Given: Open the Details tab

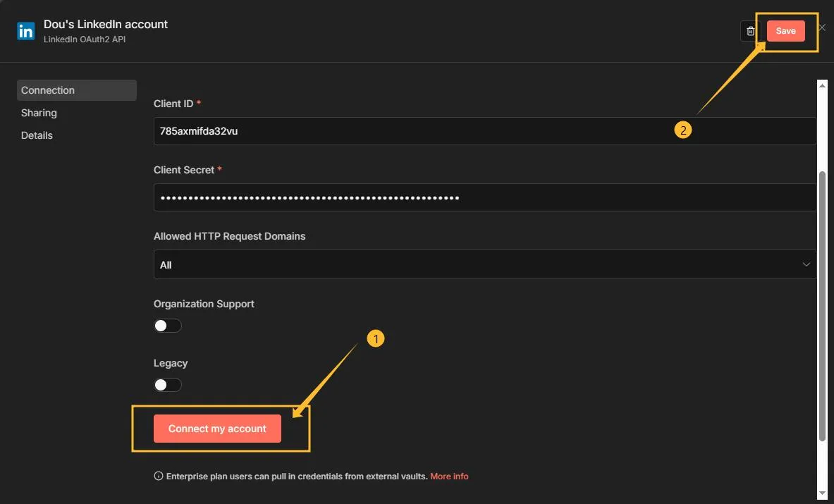Looking at the screenshot, I should (x=37, y=135).
